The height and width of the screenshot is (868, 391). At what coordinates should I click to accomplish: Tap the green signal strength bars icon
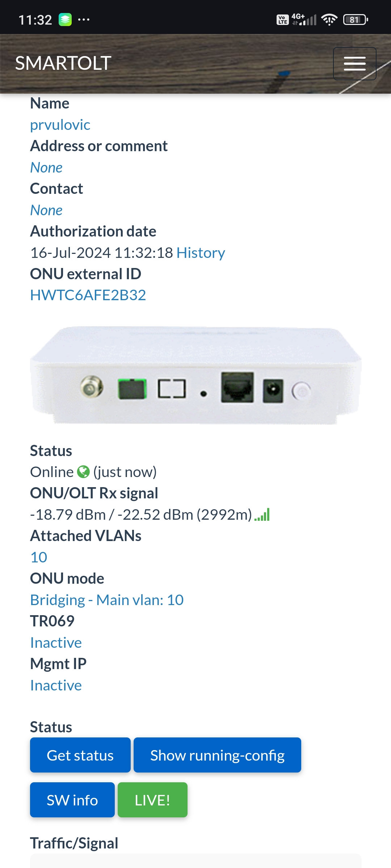coord(262,515)
